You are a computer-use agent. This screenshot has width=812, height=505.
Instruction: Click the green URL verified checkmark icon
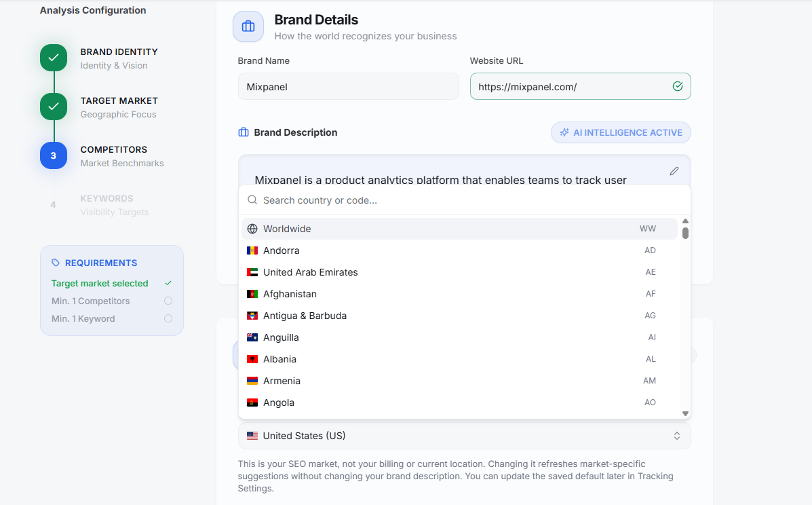point(678,86)
